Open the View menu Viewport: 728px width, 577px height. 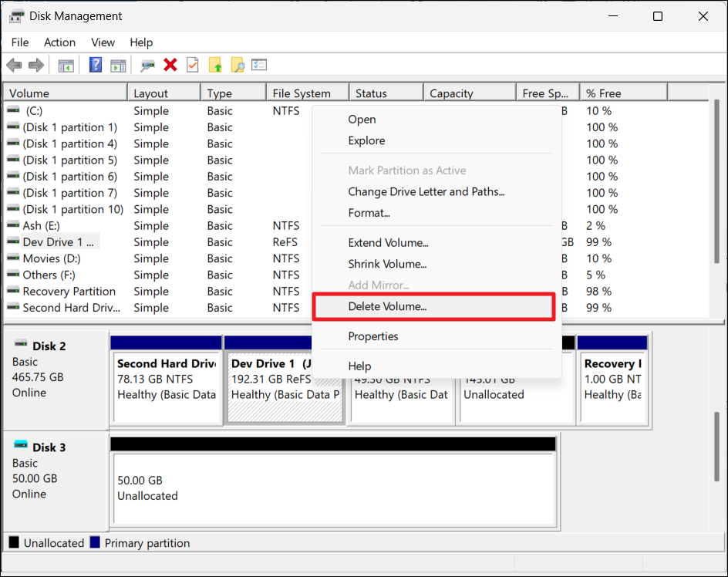(x=103, y=42)
